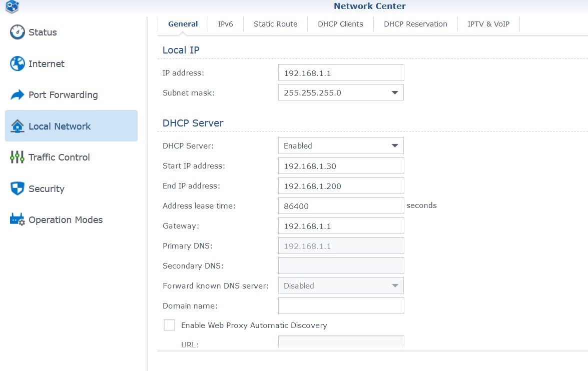Click the Operation Modes router icon
The width and height of the screenshot is (588, 371).
pos(17,219)
